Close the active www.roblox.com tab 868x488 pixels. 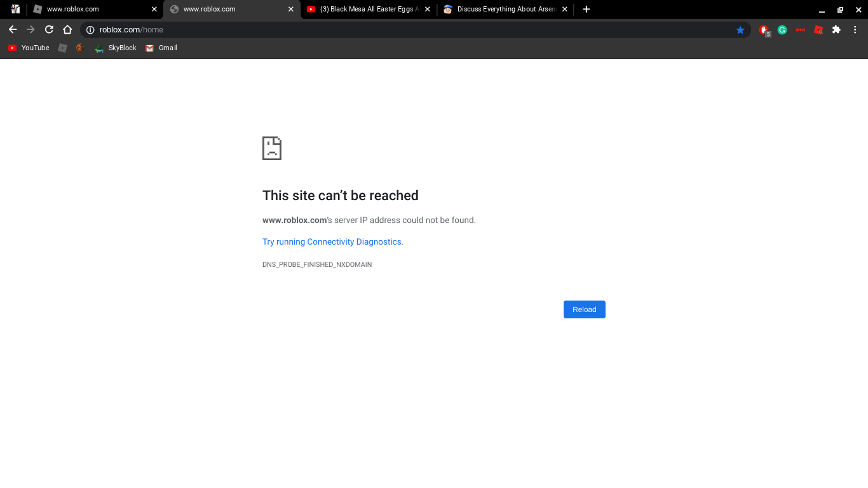[291, 10]
